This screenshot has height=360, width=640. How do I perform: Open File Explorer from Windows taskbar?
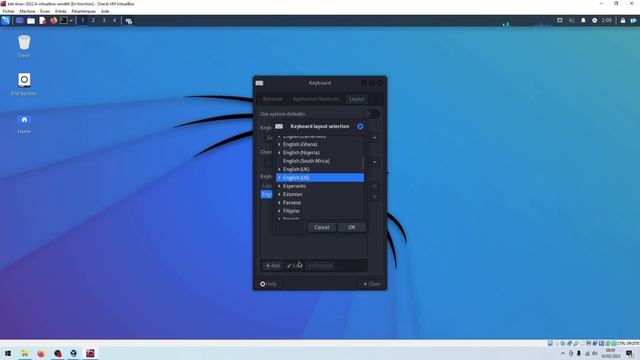coord(24,353)
